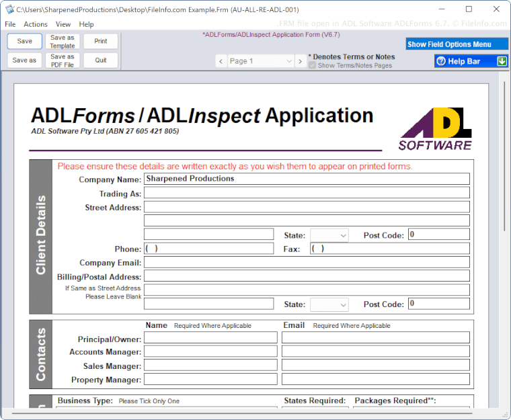This screenshot has height=420, width=511.
Task: Open the File menu
Action: (x=10, y=24)
